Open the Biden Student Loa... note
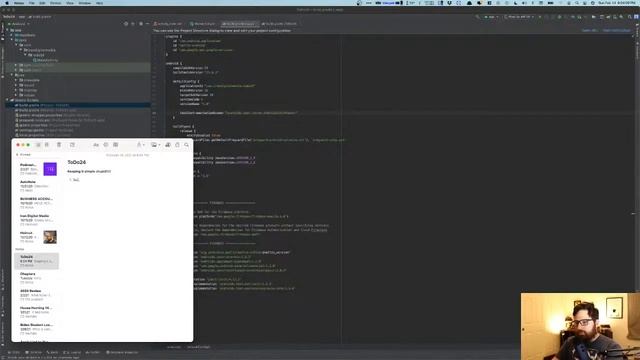This screenshot has width=640, height=360. 37,329
